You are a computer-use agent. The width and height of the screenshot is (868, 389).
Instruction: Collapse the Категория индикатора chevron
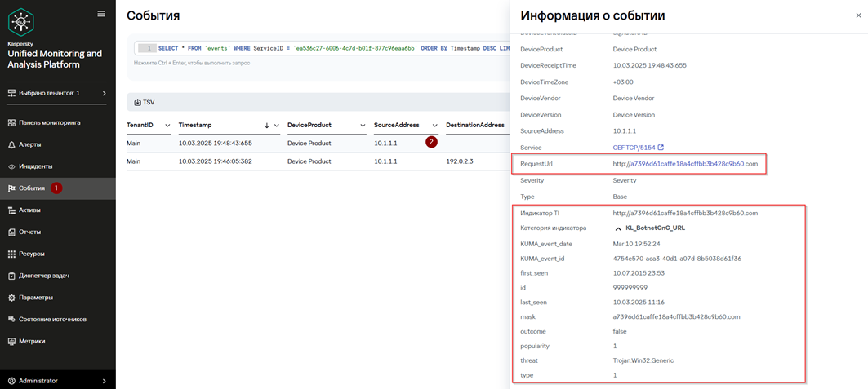[618, 228]
